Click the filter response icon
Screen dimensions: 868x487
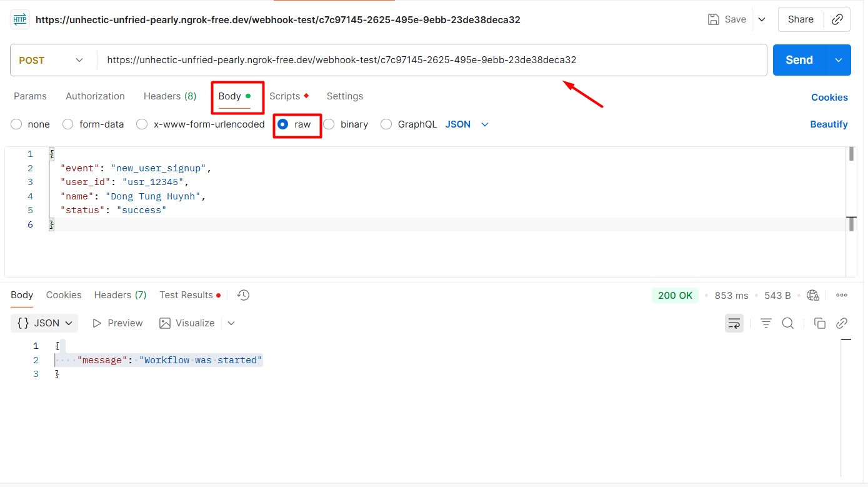(766, 323)
